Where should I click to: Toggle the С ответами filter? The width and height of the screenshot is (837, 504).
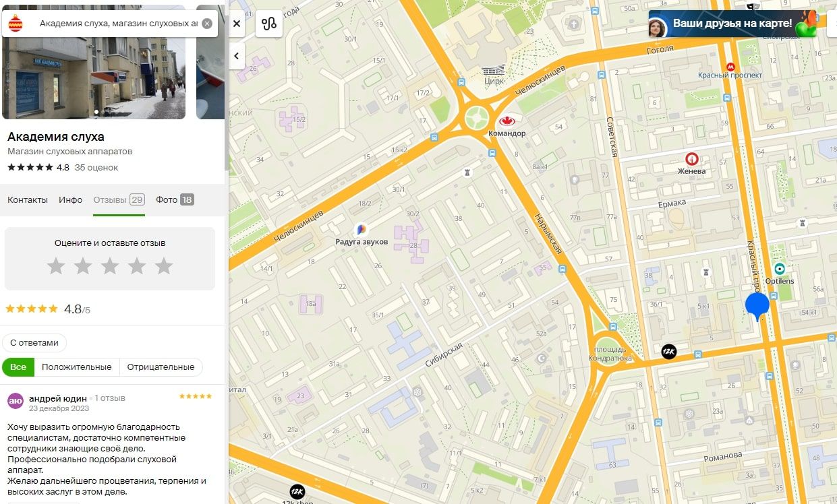pos(34,342)
